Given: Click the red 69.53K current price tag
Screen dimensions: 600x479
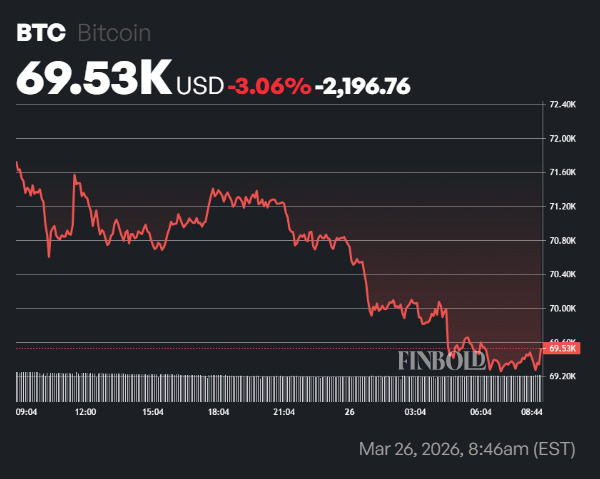Looking at the screenshot, I should coord(563,348).
